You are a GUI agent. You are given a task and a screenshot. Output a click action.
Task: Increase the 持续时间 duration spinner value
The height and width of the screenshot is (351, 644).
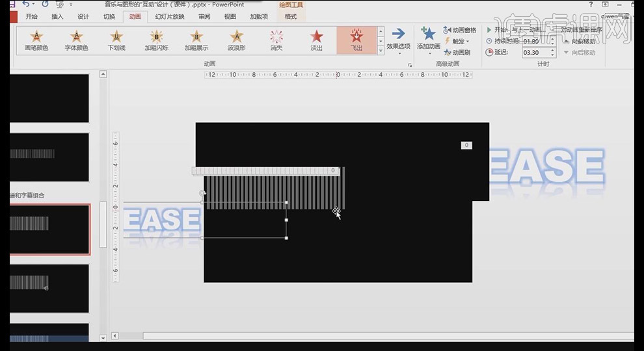[553, 39]
